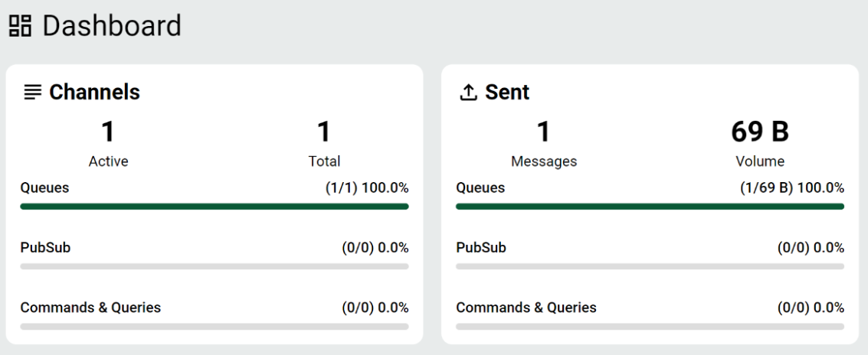This screenshot has height=355, width=868.
Task: Click Sent Commands & Queries progress bar
Action: [x=650, y=326]
